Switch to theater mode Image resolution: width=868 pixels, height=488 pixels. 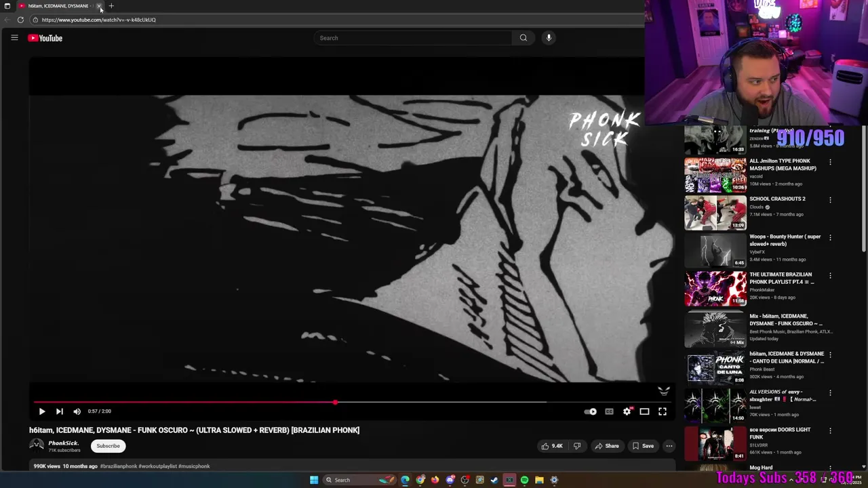[644, 411]
